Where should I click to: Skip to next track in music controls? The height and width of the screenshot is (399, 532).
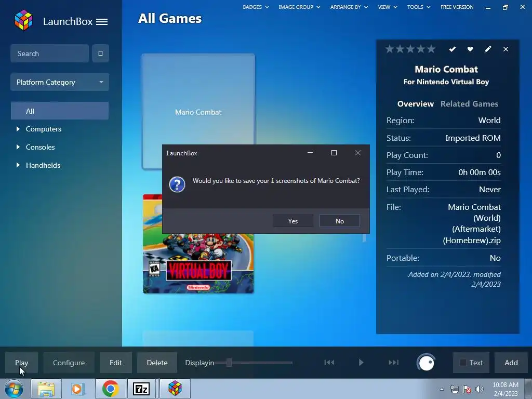tap(394, 362)
